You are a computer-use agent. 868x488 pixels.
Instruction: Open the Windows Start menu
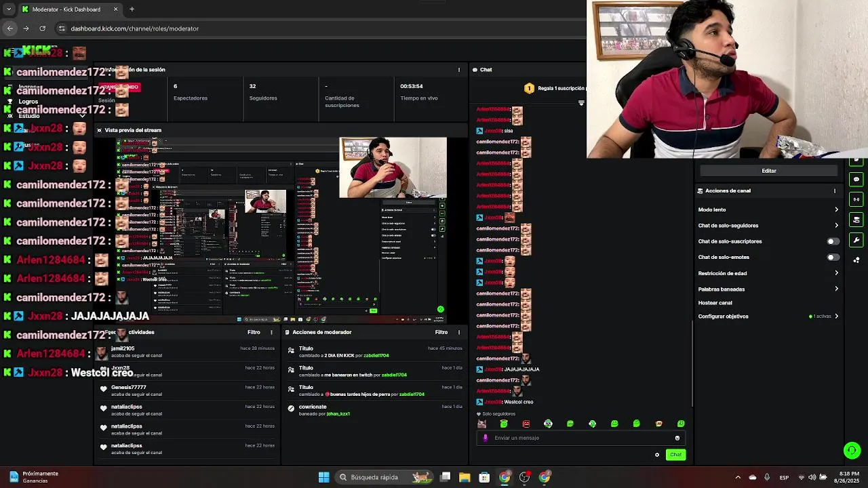[324, 477]
